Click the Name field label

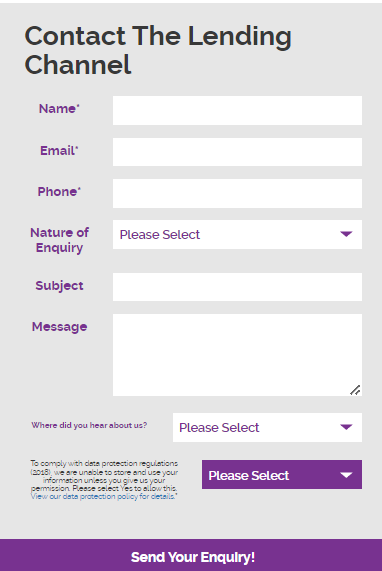click(x=59, y=109)
